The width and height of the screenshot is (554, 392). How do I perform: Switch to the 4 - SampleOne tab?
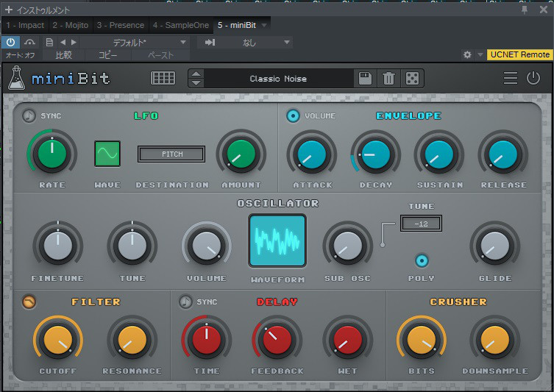pos(180,26)
